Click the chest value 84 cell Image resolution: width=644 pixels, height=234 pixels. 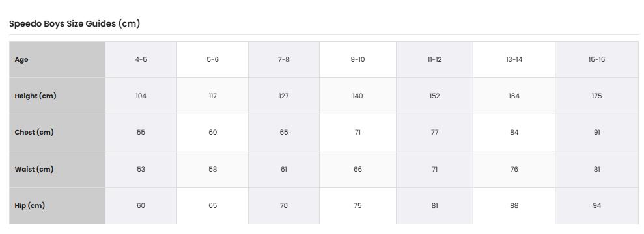514,133
